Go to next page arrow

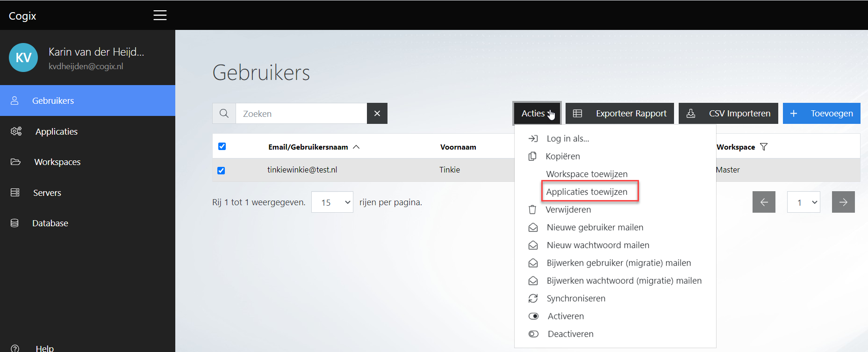click(843, 202)
